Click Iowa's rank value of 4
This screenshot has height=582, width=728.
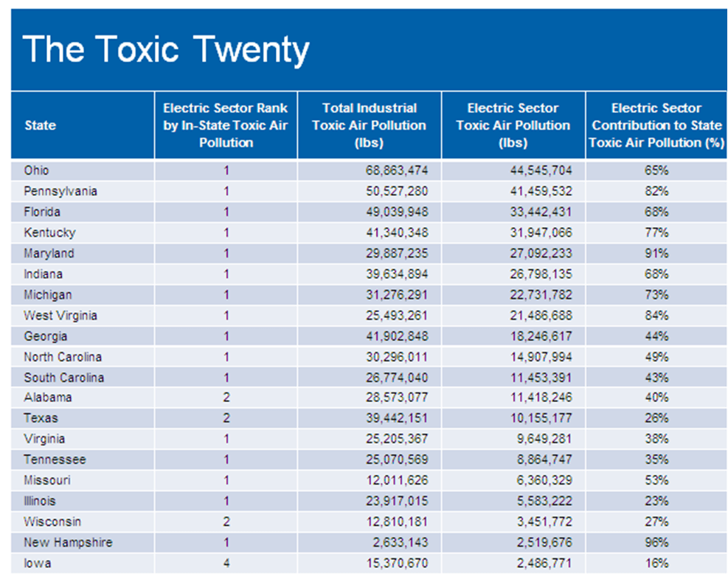[x=225, y=563]
